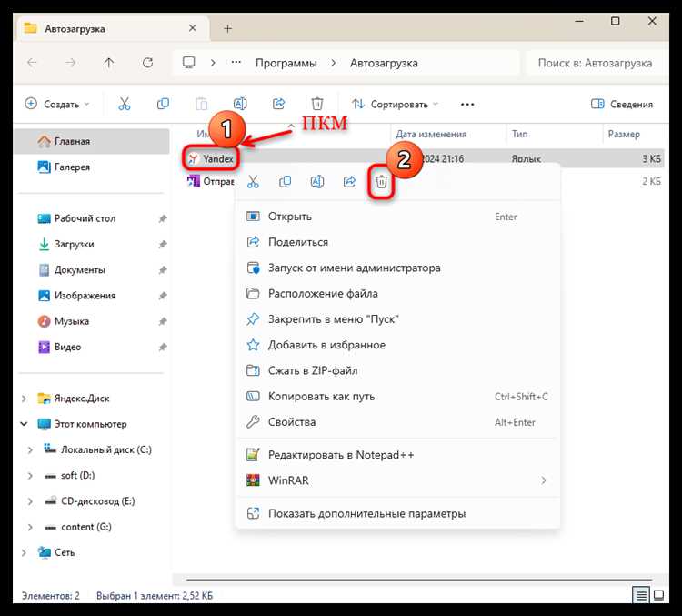The image size is (682, 616).
Task: Collapse the Этот компьютер tree node
Action: (25, 424)
